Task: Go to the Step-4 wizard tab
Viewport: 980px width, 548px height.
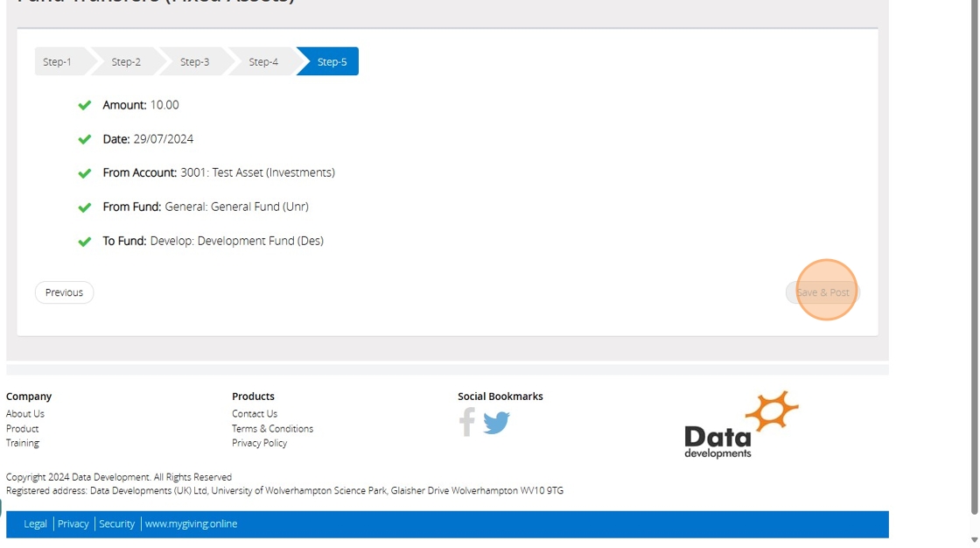Action: pyautogui.click(x=263, y=61)
